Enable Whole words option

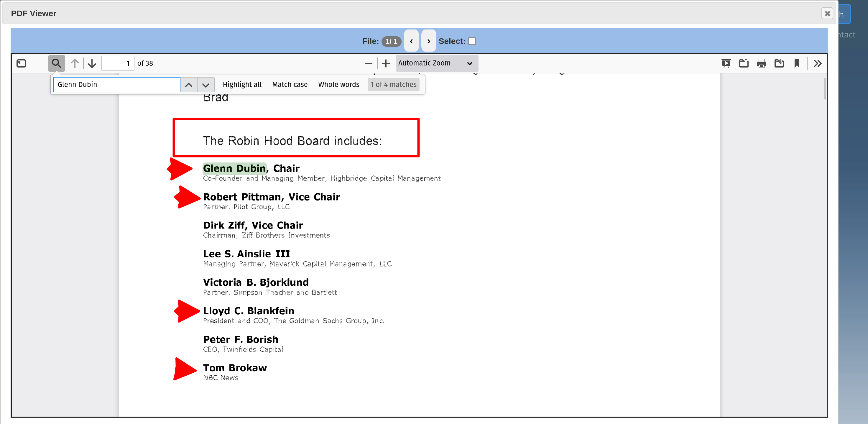339,85
